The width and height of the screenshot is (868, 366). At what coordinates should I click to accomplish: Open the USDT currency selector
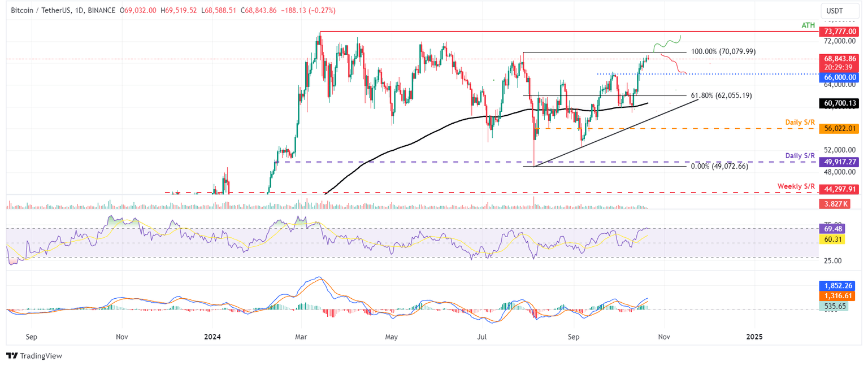(x=834, y=10)
